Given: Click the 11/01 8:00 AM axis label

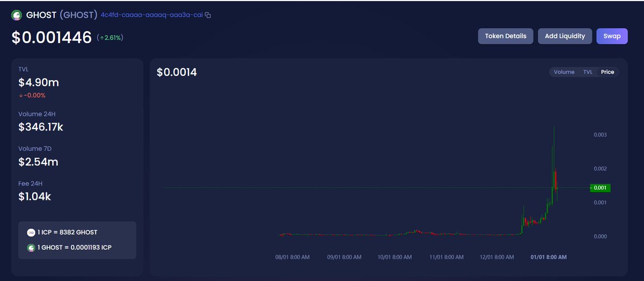Looking at the screenshot, I should coord(447,257).
